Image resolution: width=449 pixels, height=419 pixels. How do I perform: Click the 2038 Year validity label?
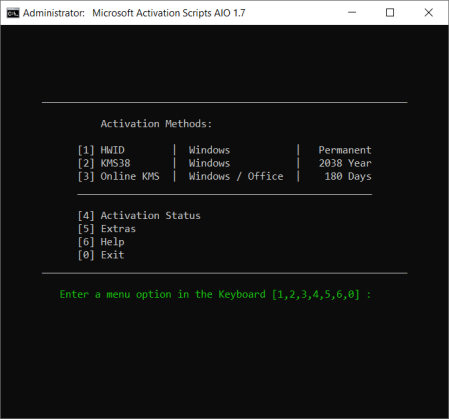click(x=345, y=163)
